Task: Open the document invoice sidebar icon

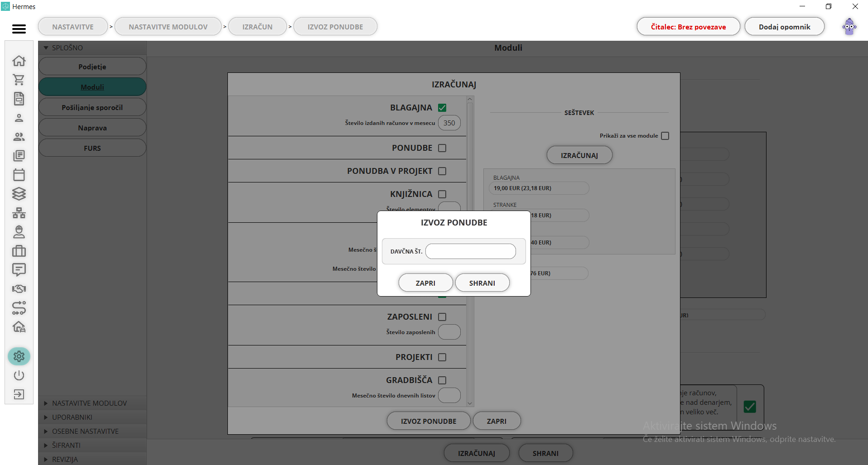Action: pos(19,99)
